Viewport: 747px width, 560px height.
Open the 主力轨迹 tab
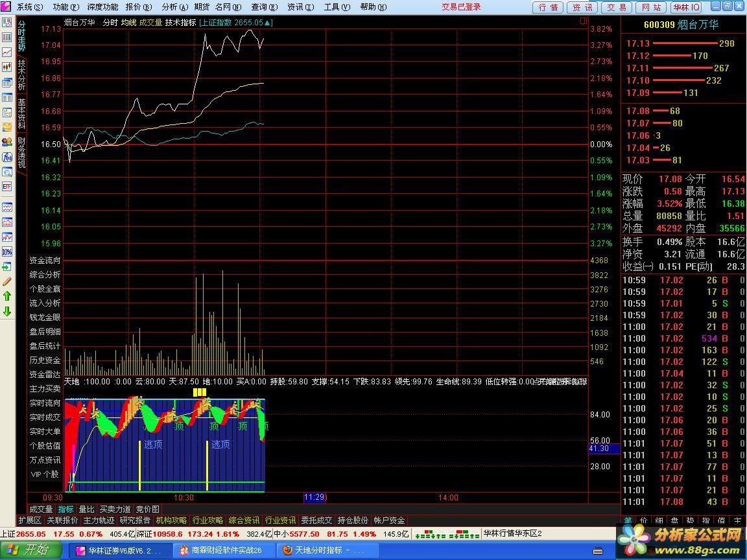coord(99,520)
